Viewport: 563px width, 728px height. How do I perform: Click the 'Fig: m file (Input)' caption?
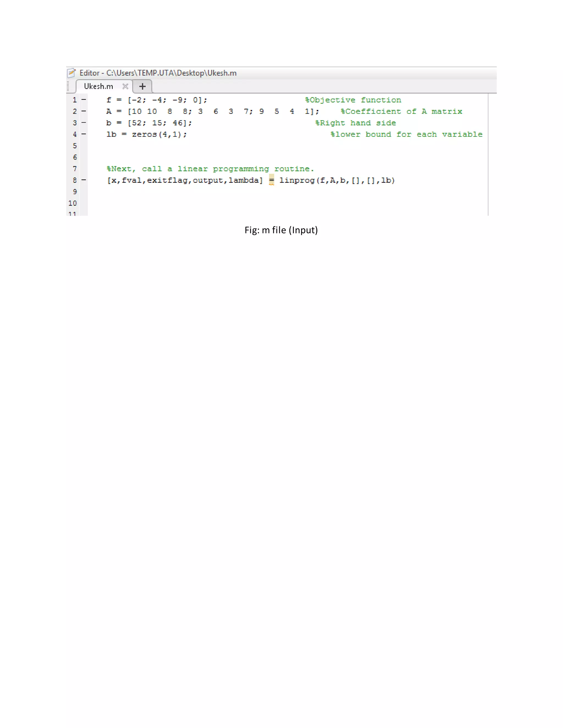click(281, 230)
